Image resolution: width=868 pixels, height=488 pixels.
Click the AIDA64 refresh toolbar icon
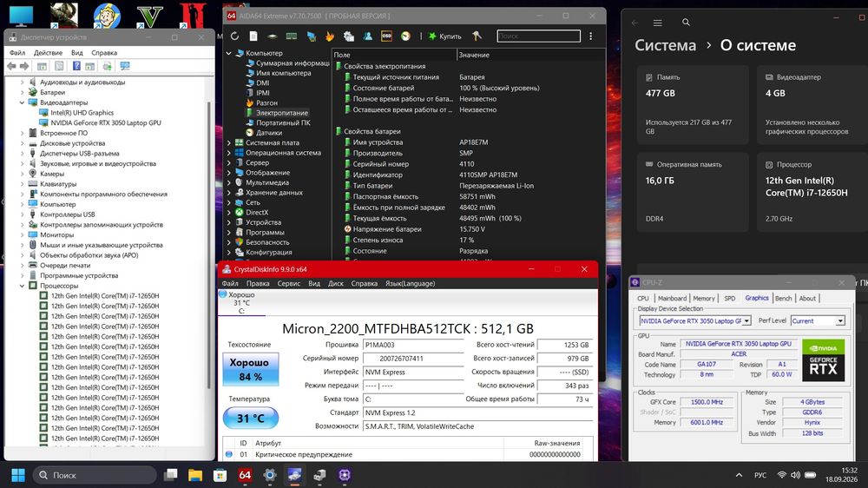(234, 36)
